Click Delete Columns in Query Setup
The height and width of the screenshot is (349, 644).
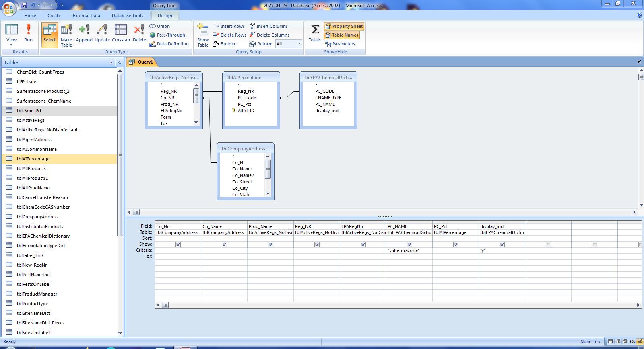(x=269, y=35)
